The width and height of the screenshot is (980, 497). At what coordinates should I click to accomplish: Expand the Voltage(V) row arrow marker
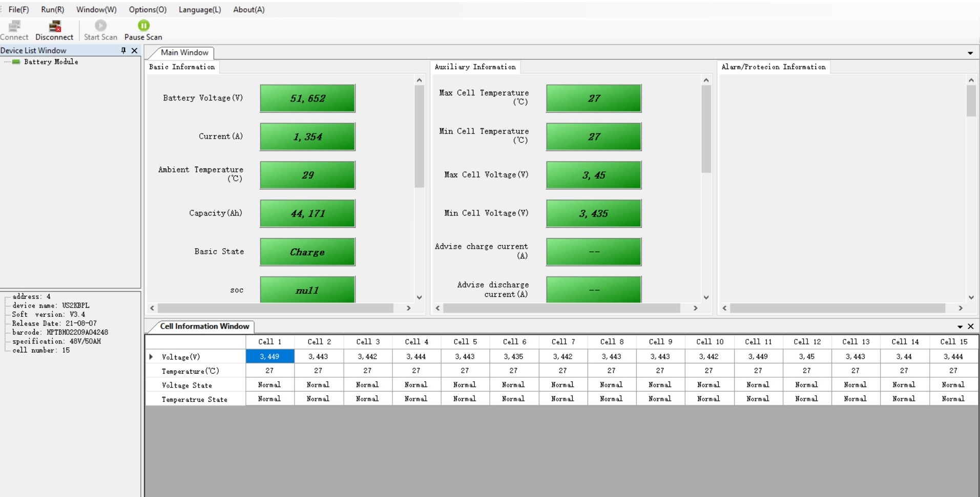tap(151, 357)
